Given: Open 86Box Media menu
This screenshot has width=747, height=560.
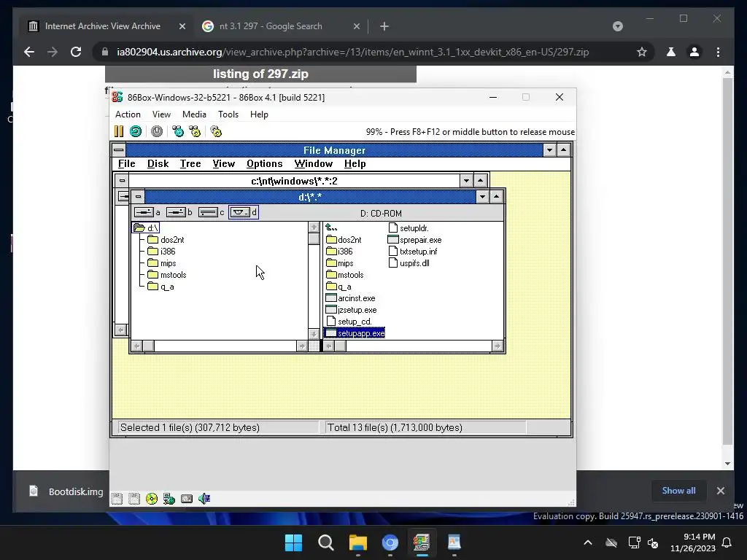Looking at the screenshot, I should 194,114.
